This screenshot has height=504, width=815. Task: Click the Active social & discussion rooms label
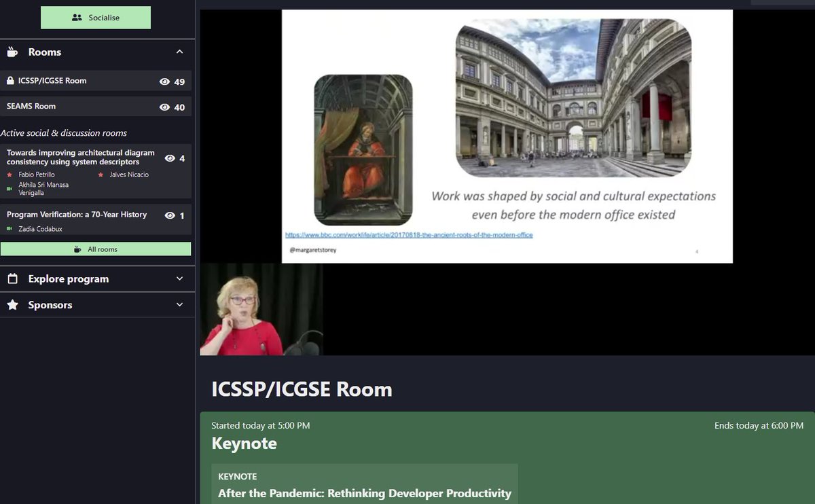point(64,132)
